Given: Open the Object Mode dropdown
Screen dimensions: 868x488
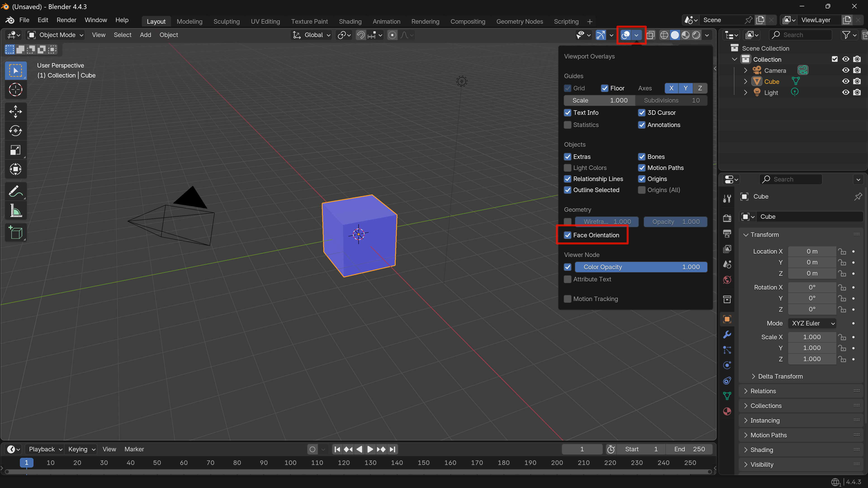Looking at the screenshot, I should click(x=56, y=35).
